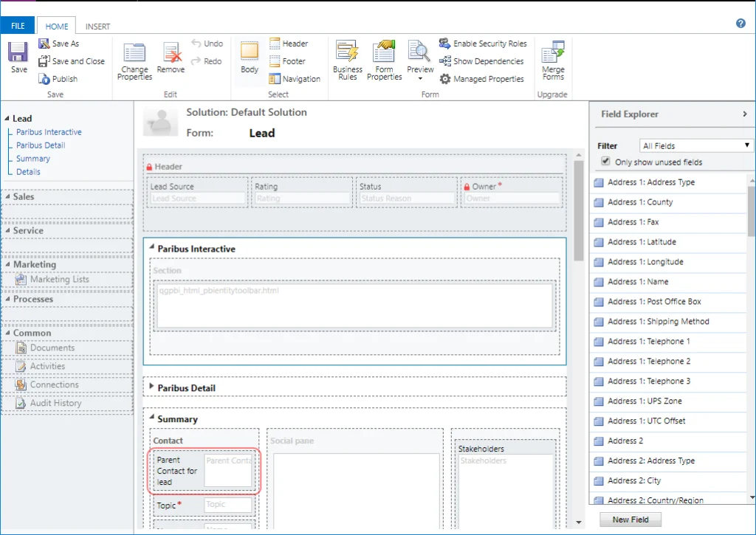Click the New Field button
This screenshot has width=756, height=535.
630,520
